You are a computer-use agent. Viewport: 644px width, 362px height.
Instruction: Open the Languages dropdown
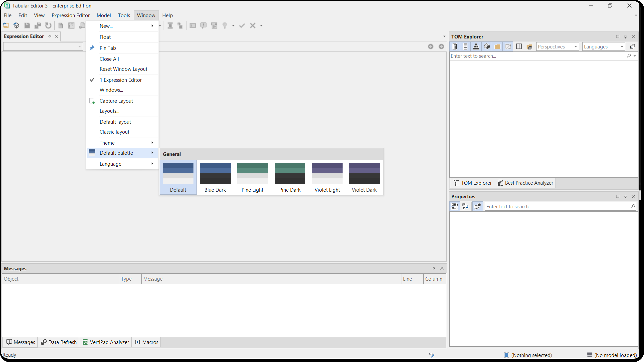(604, 47)
